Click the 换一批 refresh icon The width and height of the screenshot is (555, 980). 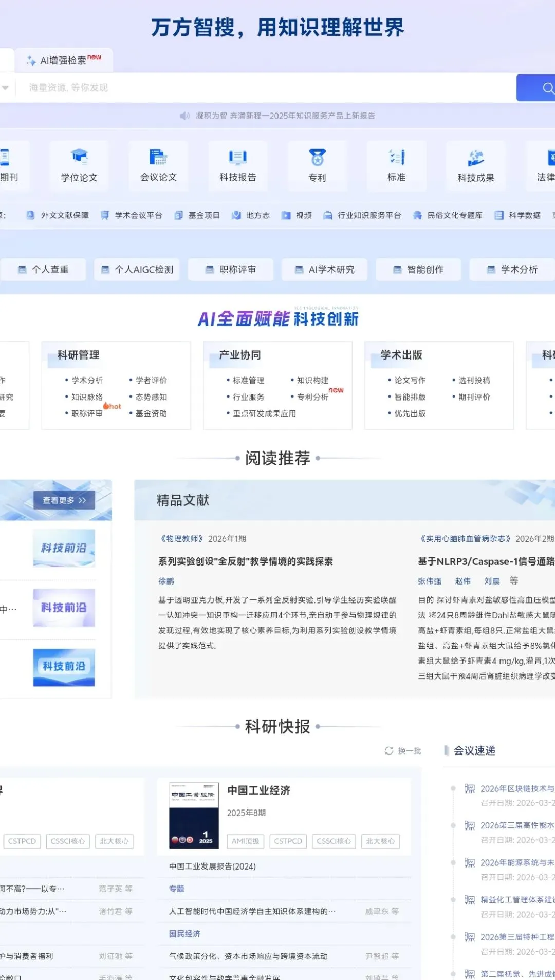[389, 751]
